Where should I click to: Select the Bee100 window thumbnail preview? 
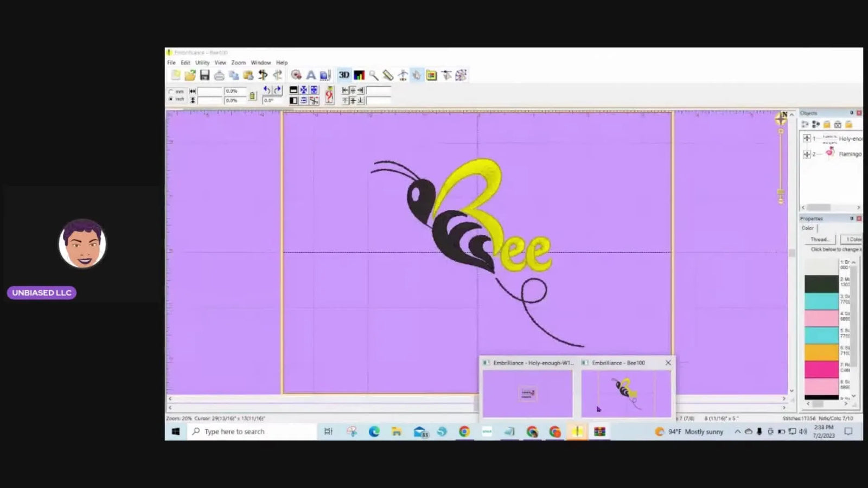coord(626,394)
